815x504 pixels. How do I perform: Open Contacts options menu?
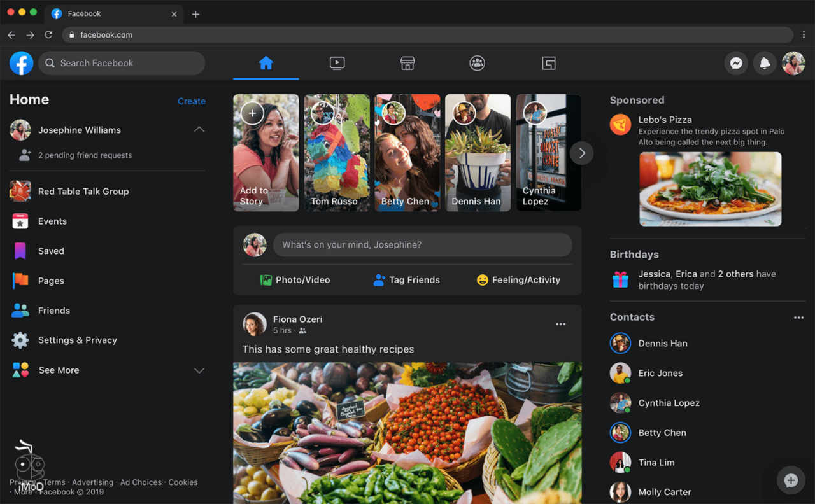(x=798, y=318)
